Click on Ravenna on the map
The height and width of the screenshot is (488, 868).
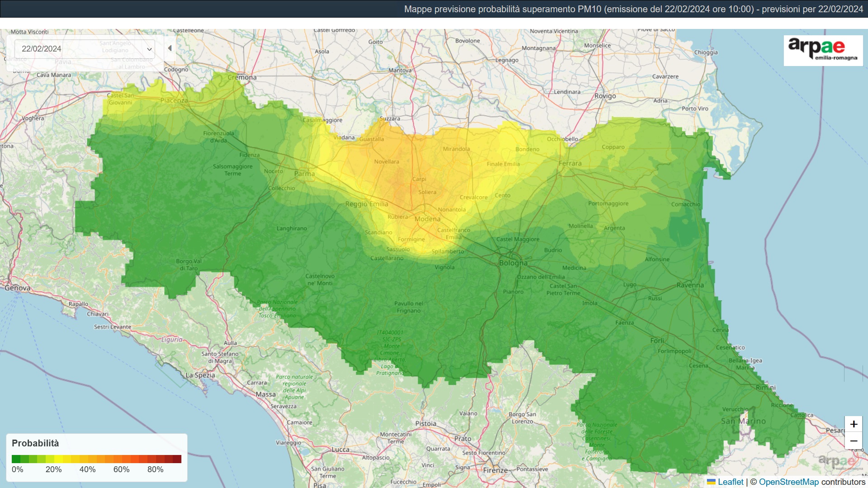tap(690, 285)
